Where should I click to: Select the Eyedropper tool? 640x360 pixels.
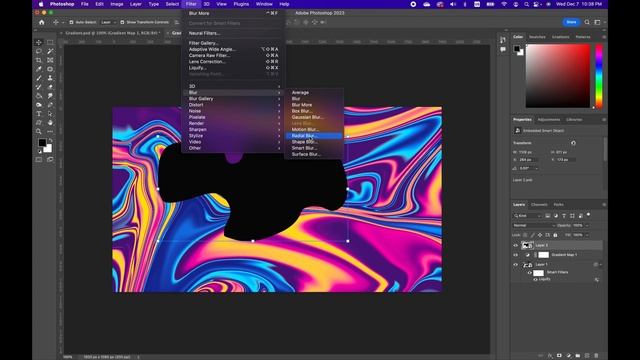click(x=39, y=69)
